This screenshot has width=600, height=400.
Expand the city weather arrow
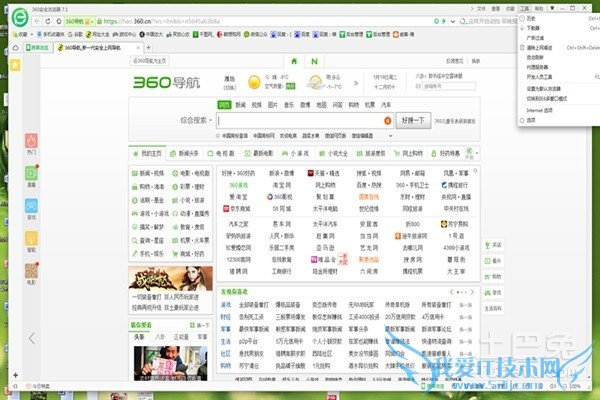(x=356, y=83)
